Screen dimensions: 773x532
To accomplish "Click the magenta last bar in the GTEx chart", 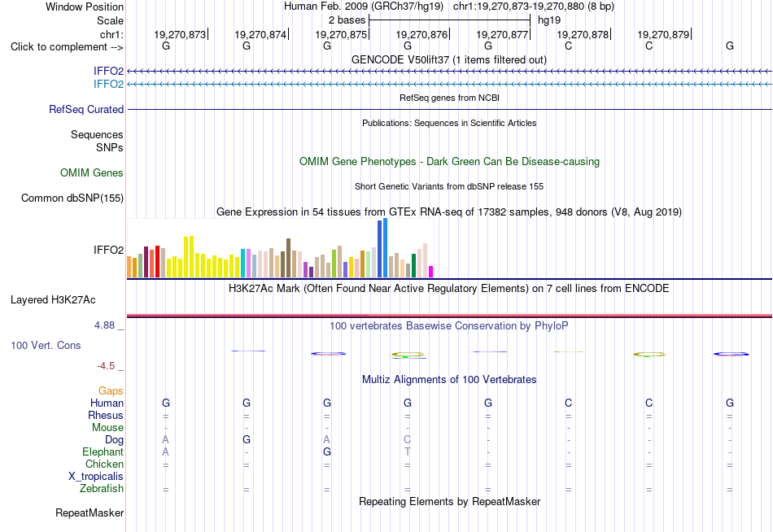I will (431, 272).
